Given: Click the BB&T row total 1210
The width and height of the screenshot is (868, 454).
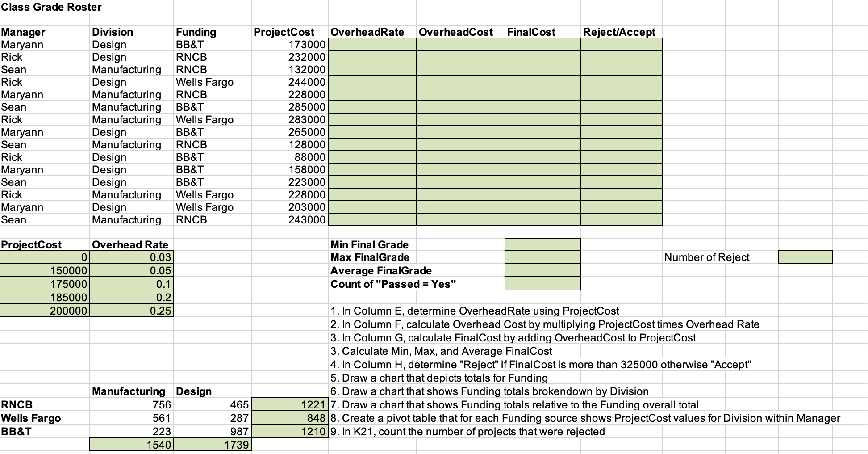Looking at the screenshot, I should tap(290, 432).
